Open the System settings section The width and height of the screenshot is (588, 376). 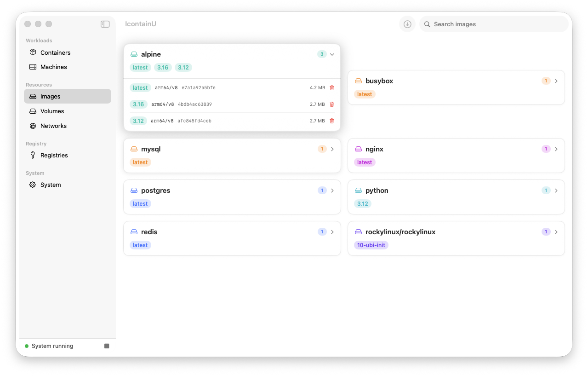click(x=68, y=185)
